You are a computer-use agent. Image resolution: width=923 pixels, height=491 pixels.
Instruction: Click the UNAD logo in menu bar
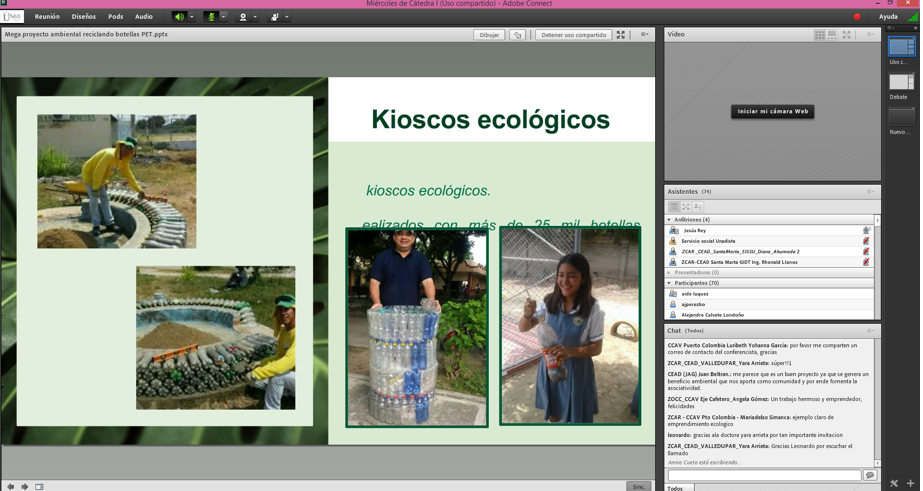pos(12,16)
